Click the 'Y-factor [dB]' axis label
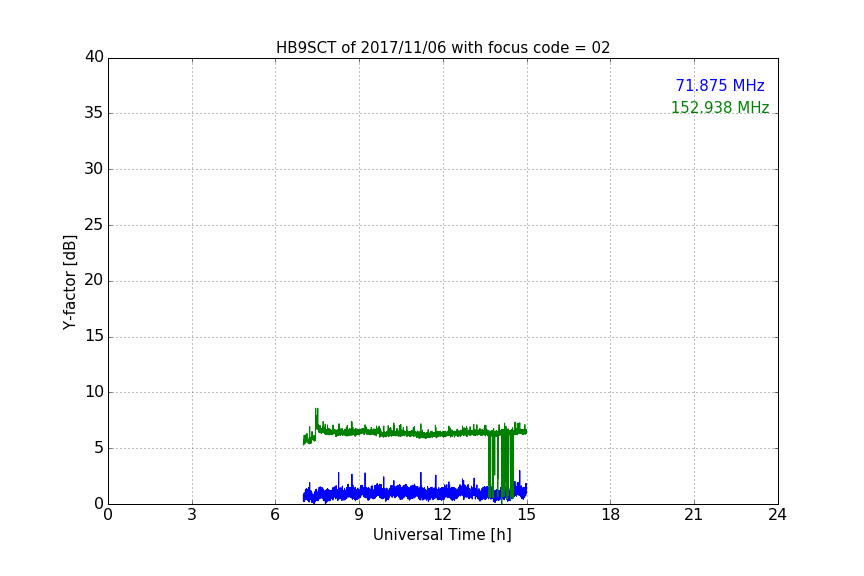 coord(69,282)
